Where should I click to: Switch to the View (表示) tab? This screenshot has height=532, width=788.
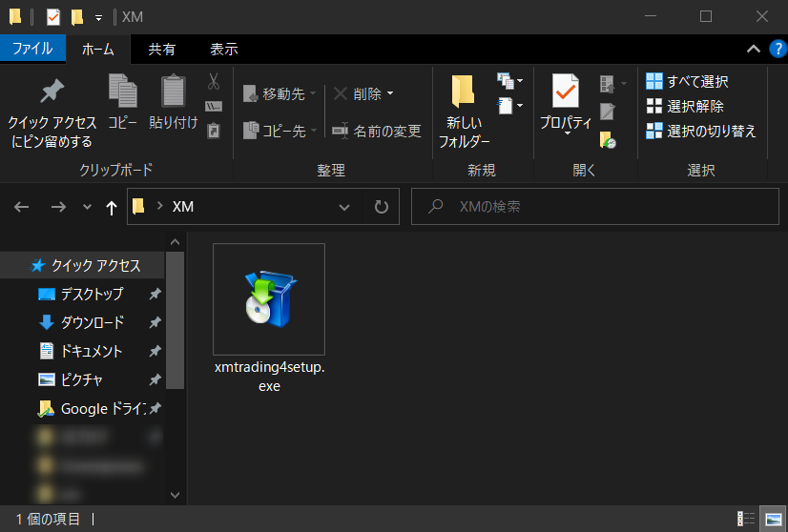(x=223, y=50)
